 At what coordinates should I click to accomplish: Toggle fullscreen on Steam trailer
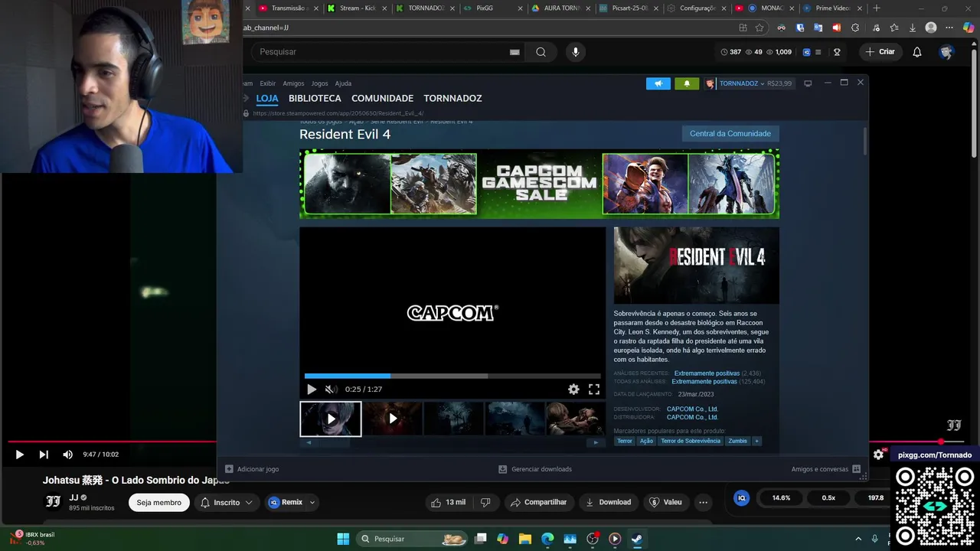click(594, 389)
